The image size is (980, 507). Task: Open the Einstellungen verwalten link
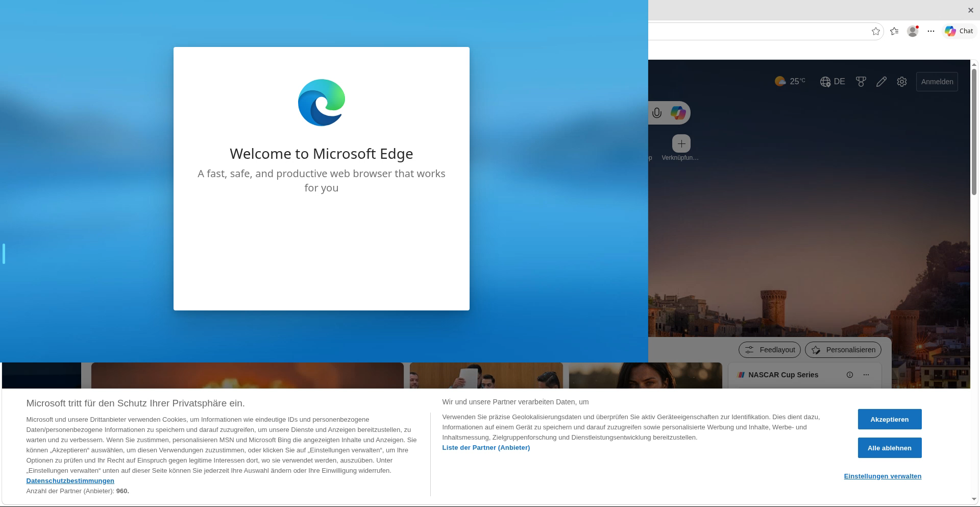pos(883,476)
